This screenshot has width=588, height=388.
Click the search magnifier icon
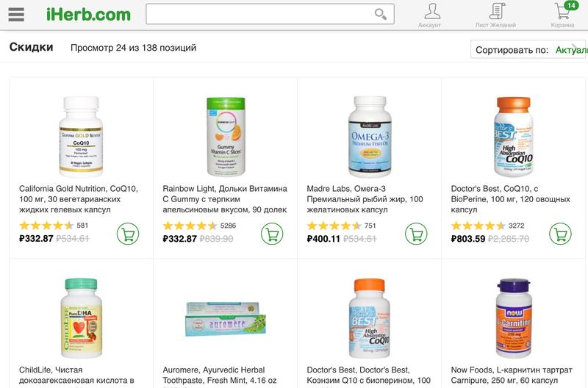[x=380, y=14]
